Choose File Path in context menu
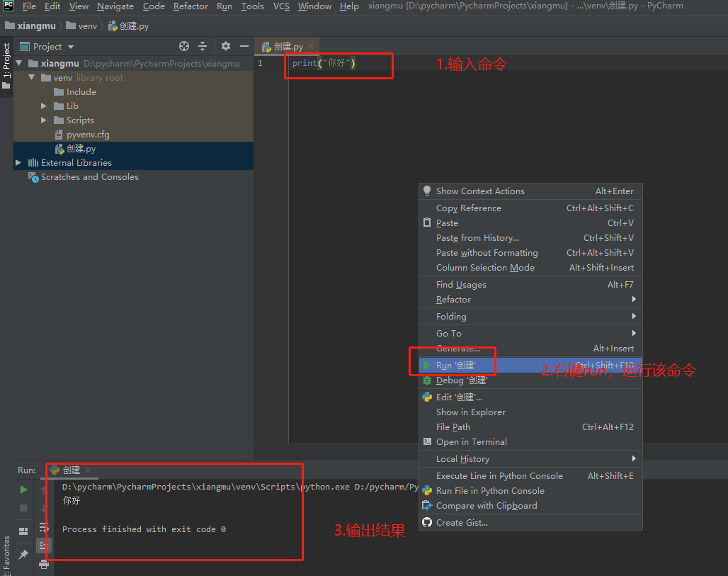Screen dimensions: 728x576 point(530,427)
